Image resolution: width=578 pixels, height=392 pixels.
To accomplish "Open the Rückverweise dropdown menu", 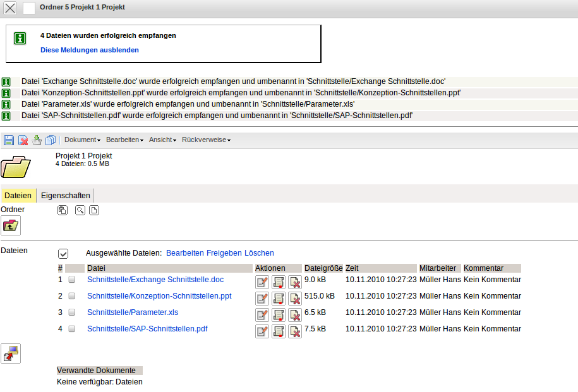I will tap(206, 140).
